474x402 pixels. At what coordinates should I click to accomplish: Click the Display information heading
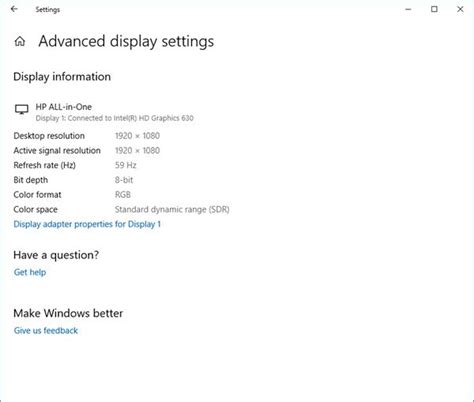pos(62,77)
